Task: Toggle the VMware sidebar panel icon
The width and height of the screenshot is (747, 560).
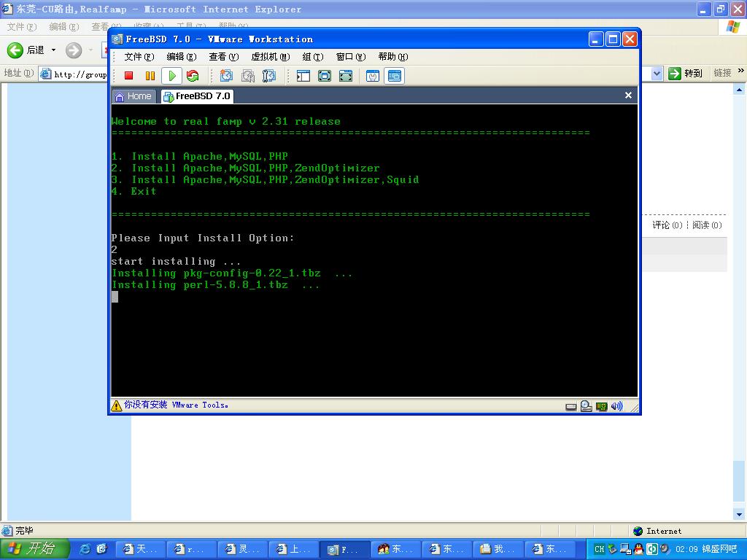Action: 303,76
